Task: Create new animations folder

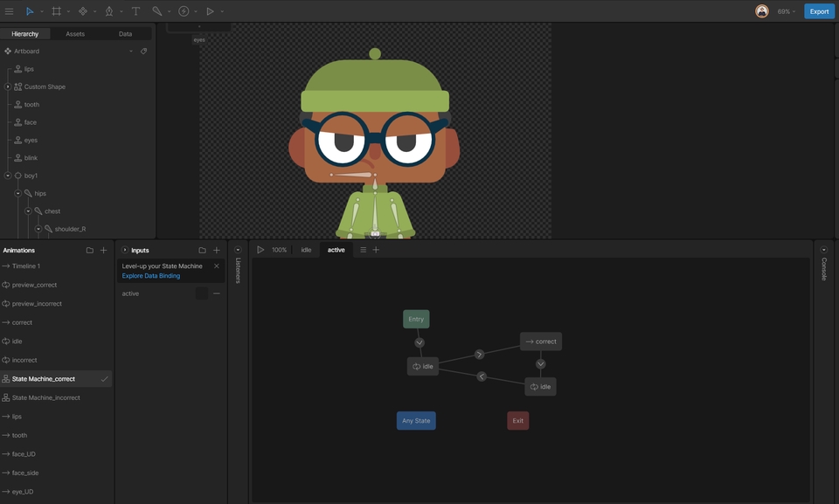Action: (x=90, y=251)
